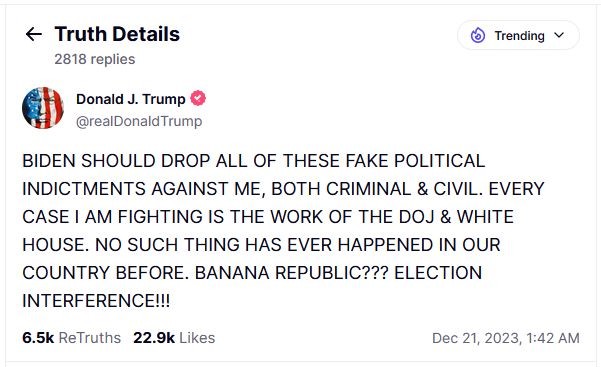Go back using the left arrow icon
Image resolution: width=601 pixels, height=367 pixels.
click(x=34, y=34)
